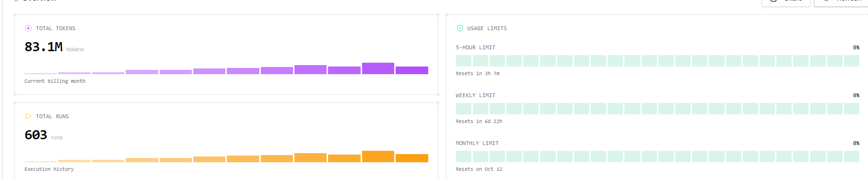Click the partially visible Refresh button
The height and width of the screenshot is (179, 868).
tap(841, 2)
